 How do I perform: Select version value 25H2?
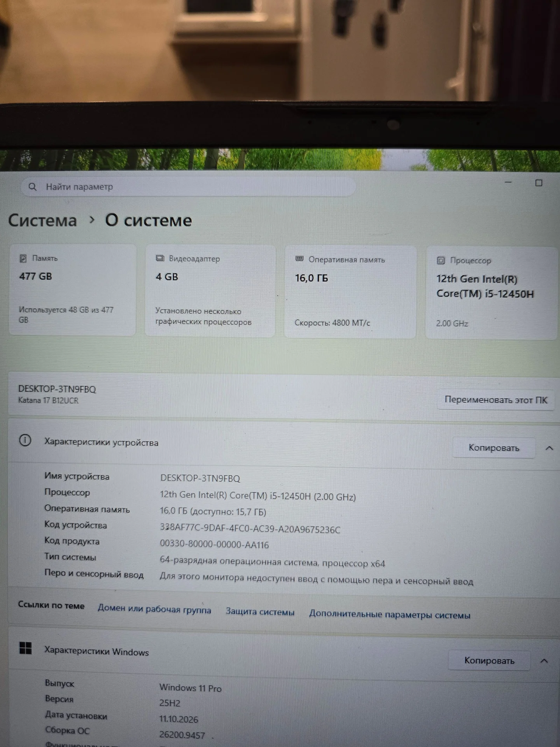click(170, 703)
